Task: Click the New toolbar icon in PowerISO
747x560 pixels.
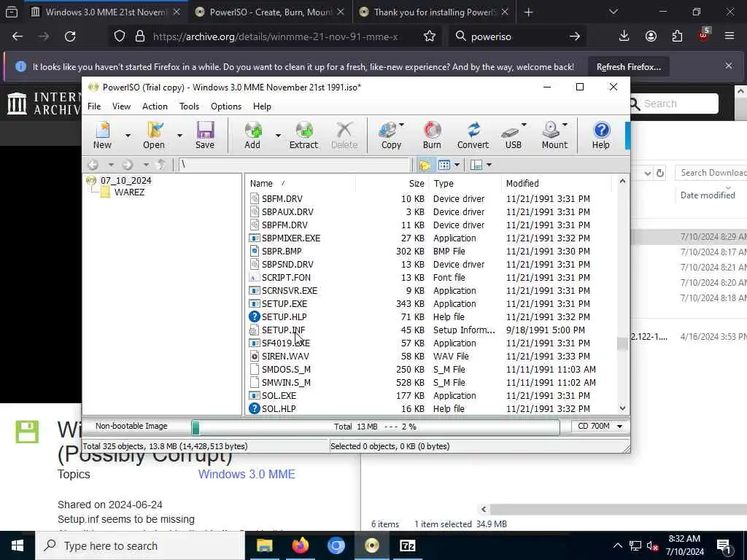Action: coord(102,135)
